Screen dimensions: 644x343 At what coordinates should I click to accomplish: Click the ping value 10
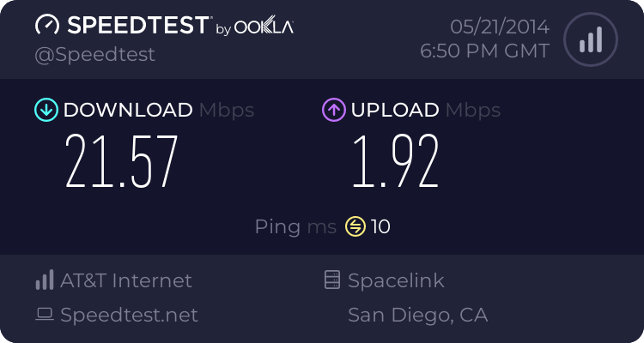381,226
